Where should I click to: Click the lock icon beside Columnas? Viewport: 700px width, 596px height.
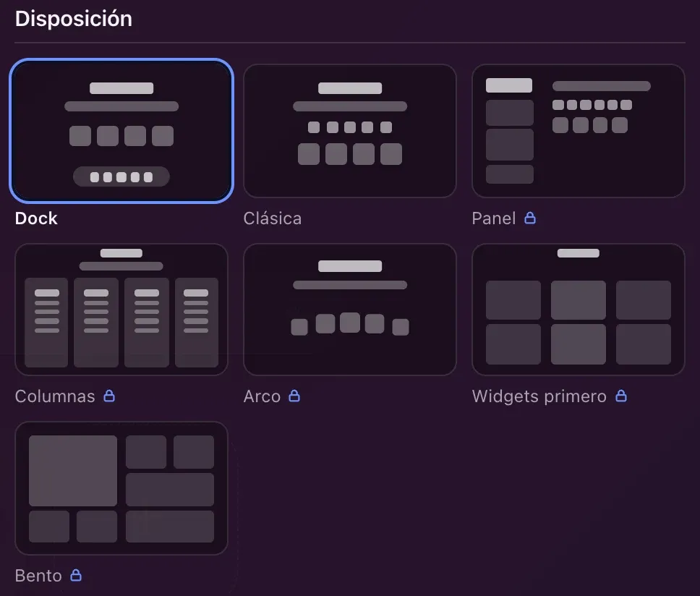coord(109,396)
